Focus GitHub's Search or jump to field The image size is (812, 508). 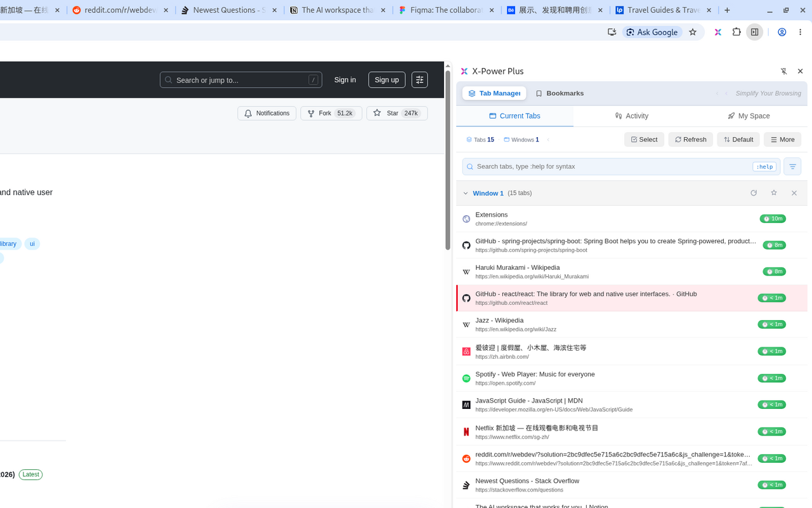tap(241, 80)
